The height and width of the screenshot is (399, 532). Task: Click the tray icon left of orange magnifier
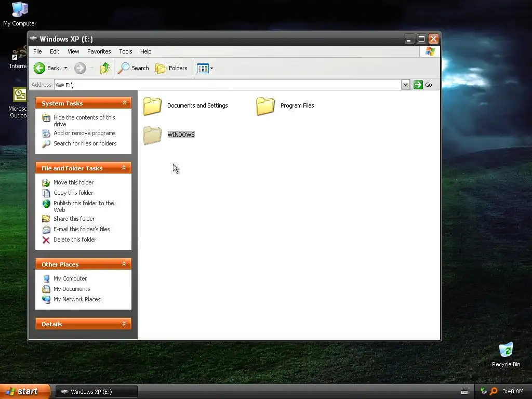tap(484, 392)
